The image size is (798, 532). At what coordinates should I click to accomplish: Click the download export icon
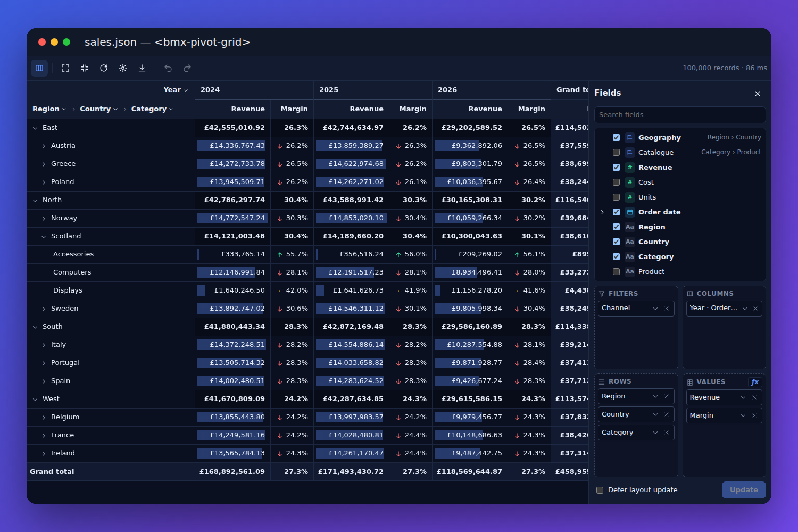click(x=142, y=68)
